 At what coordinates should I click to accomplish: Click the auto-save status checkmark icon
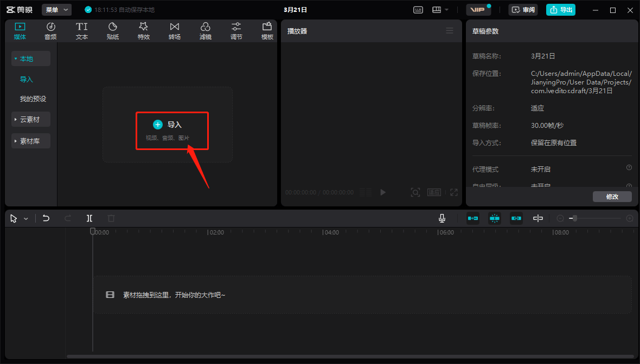[x=88, y=10]
